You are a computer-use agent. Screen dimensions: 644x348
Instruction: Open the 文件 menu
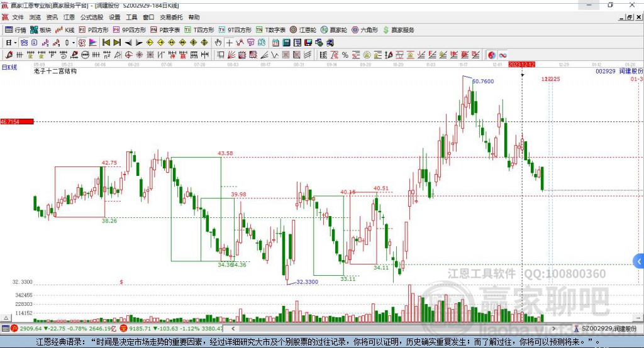coord(18,17)
